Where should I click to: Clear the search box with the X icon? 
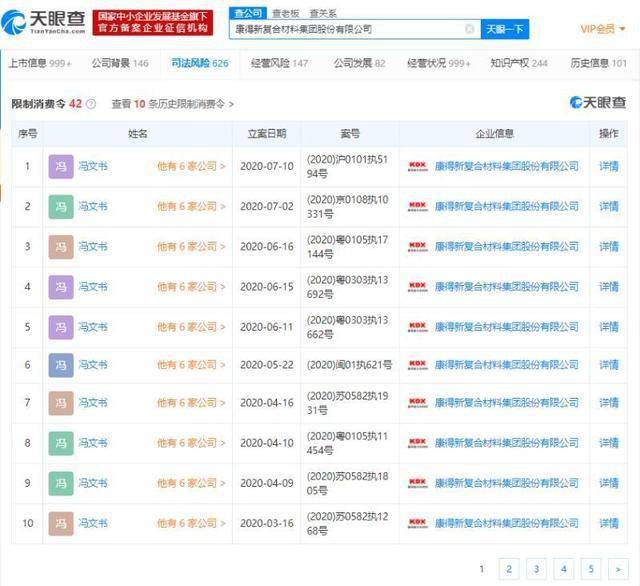470,29
